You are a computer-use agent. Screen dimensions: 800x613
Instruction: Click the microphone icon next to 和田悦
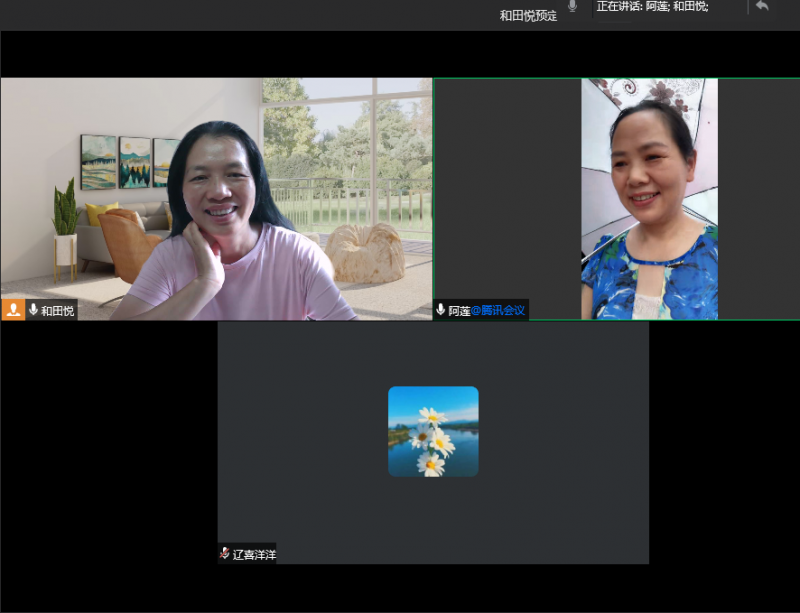[x=33, y=310]
